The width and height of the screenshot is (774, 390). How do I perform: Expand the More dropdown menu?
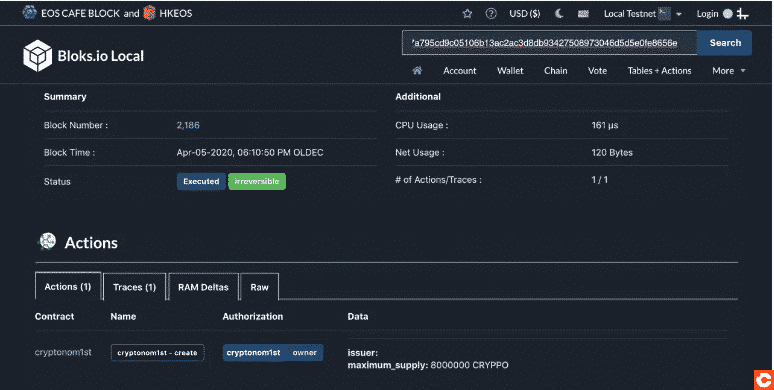729,71
